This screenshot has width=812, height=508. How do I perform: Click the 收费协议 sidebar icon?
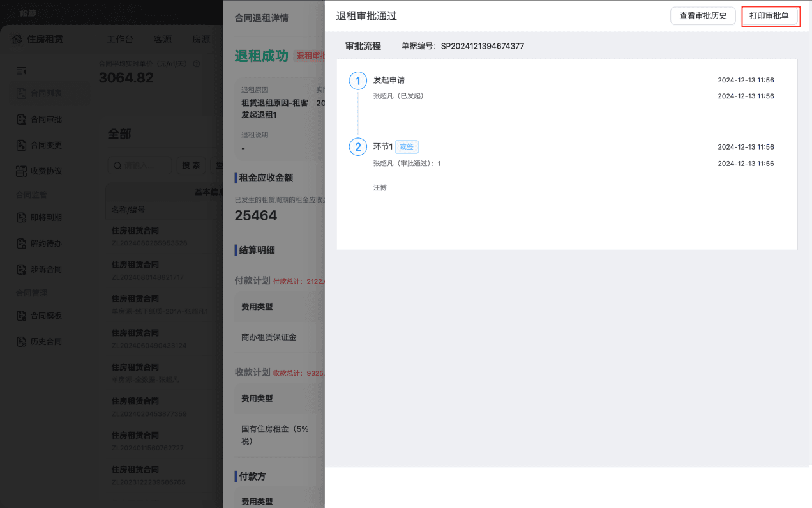coord(21,171)
